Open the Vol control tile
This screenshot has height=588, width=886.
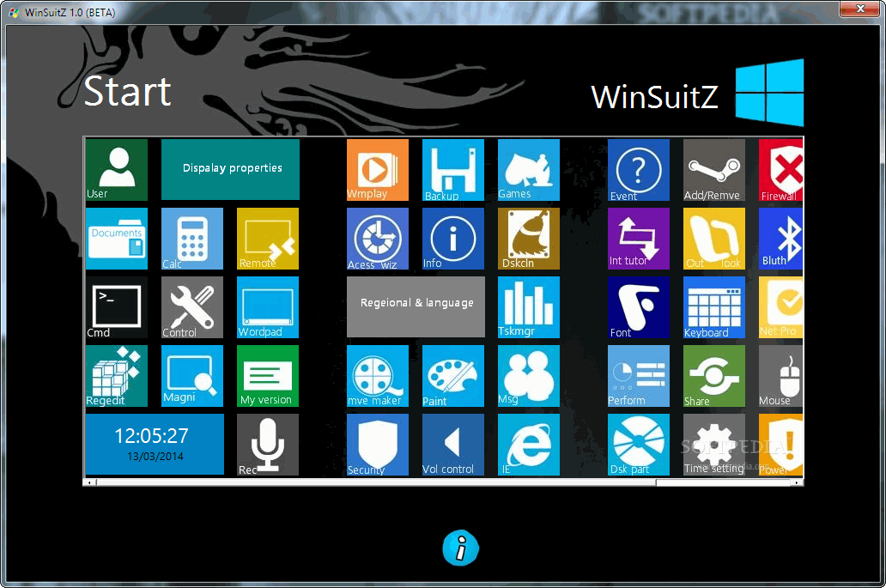tap(453, 445)
